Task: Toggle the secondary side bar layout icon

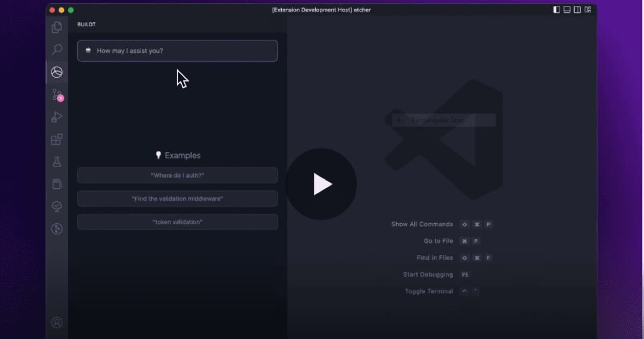Action: tap(577, 10)
